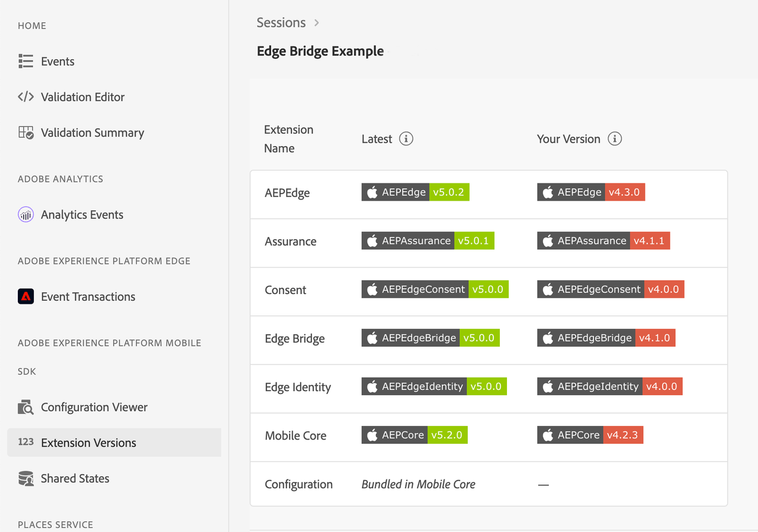Image resolution: width=758 pixels, height=532 pixels.
Task: Select the Configuration row name
Action: point(298,484)
